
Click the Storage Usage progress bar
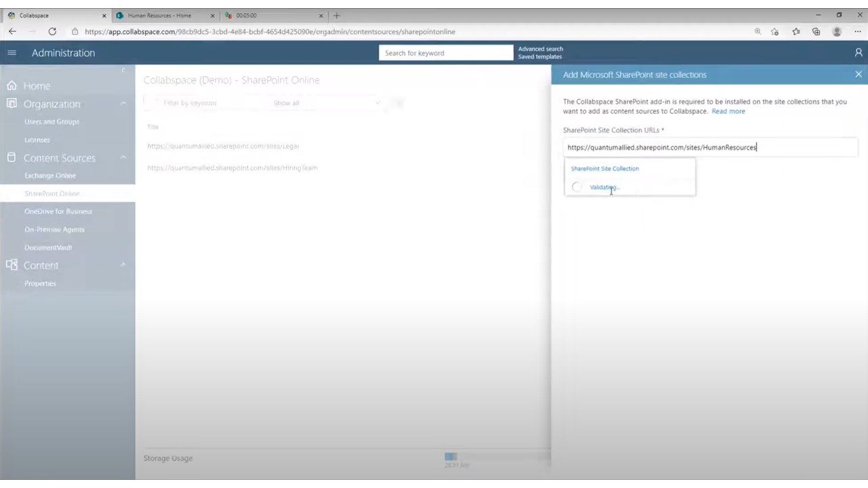click(497, 457)
